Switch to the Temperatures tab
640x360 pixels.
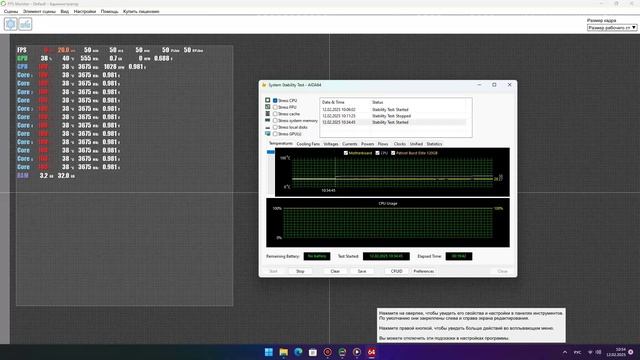[281, 144]
